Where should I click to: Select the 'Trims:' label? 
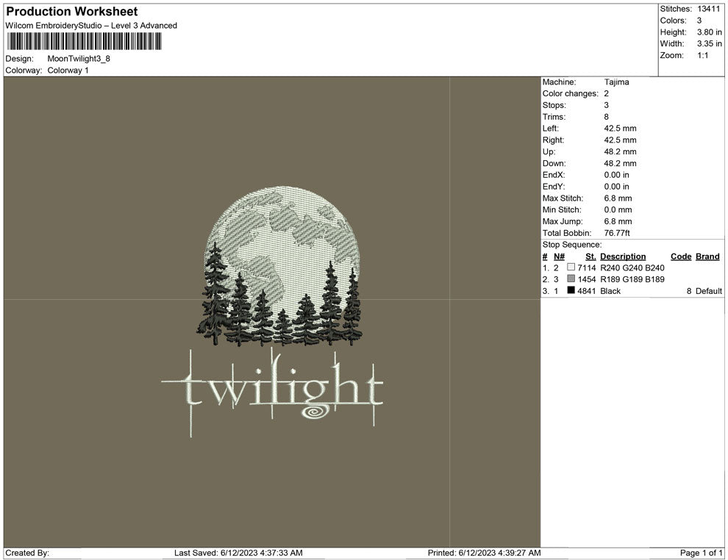554,116
